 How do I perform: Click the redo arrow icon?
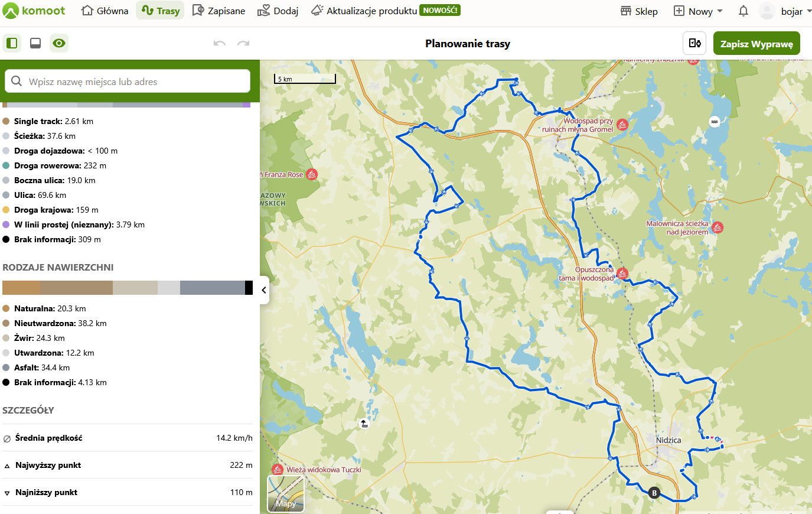[x=243, y=43]
